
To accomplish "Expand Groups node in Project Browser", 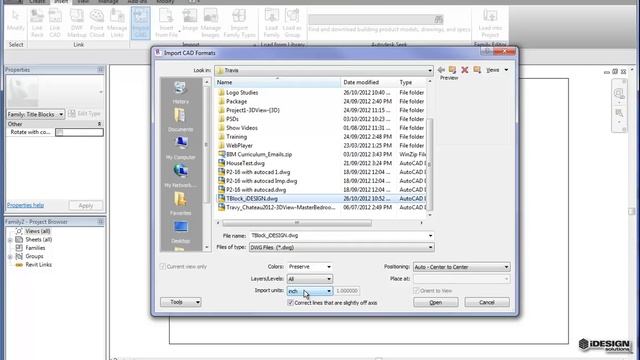I will click(10, 256).
